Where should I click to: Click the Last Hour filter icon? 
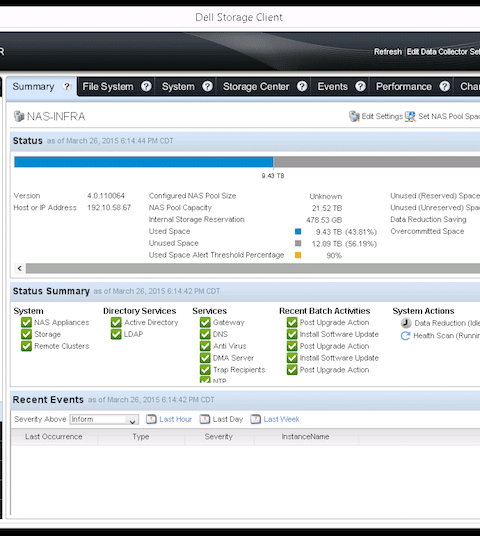(x=151, y=419)
